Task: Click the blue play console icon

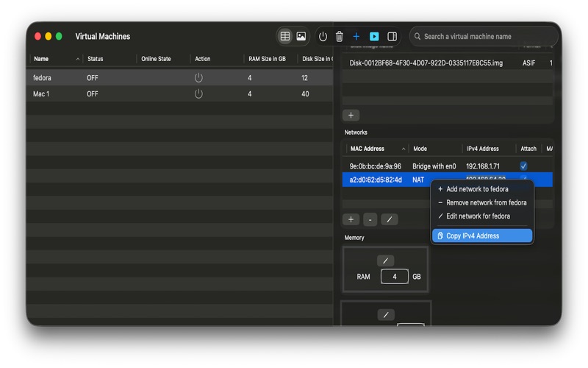Action: (x=374, y=36)
